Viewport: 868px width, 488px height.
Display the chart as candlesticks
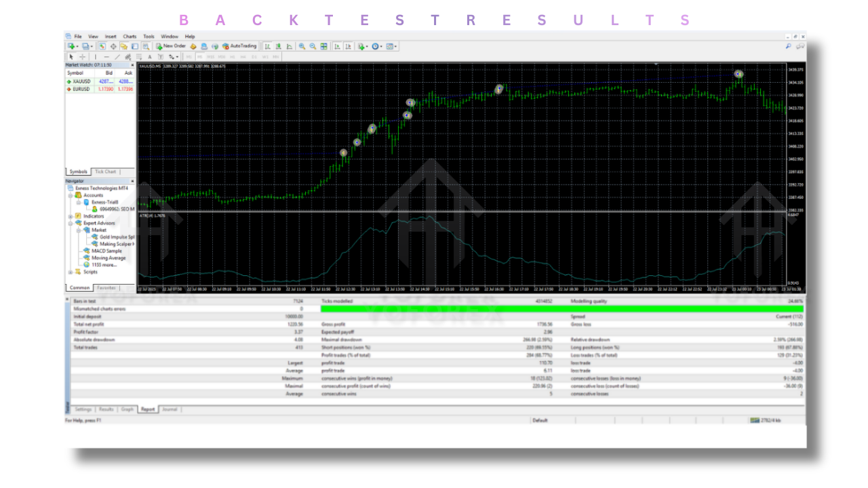277,46
